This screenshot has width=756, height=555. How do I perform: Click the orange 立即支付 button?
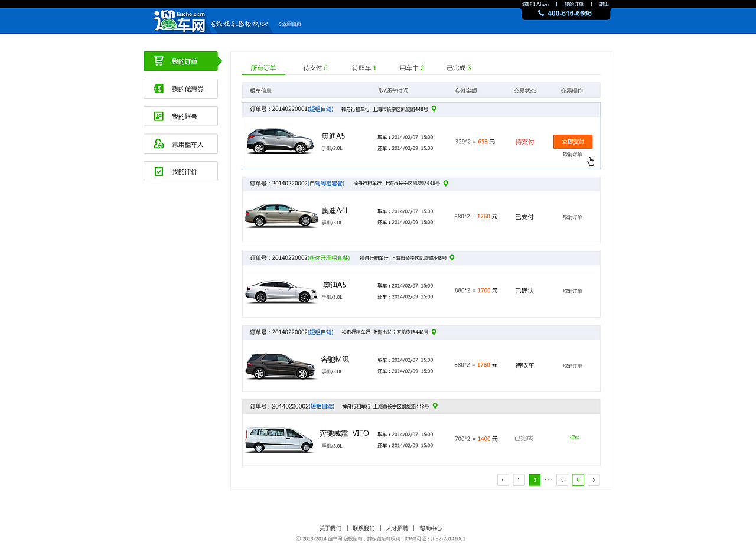pos(573,142)
